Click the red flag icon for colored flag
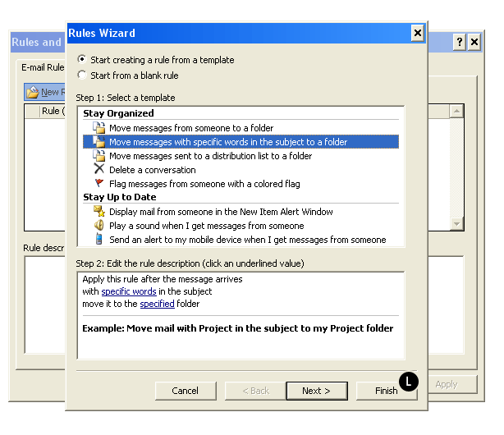 (99, 184)
